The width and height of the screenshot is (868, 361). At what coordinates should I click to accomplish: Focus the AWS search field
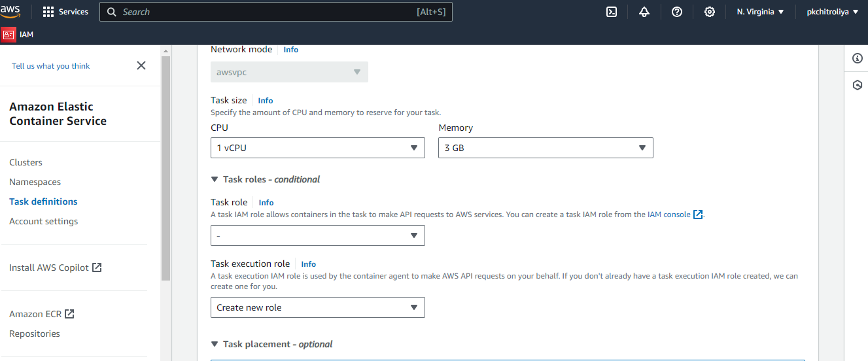click(275, 12)
